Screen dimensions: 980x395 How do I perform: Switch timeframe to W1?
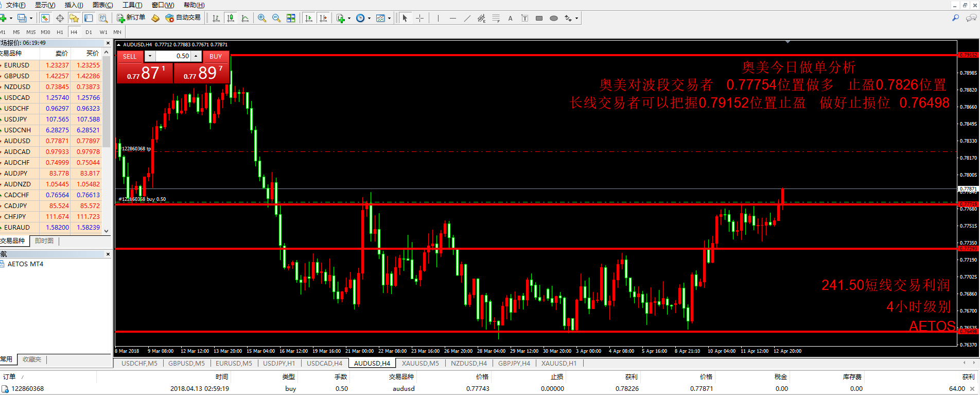pyautogui.click(x=103, y=32)
